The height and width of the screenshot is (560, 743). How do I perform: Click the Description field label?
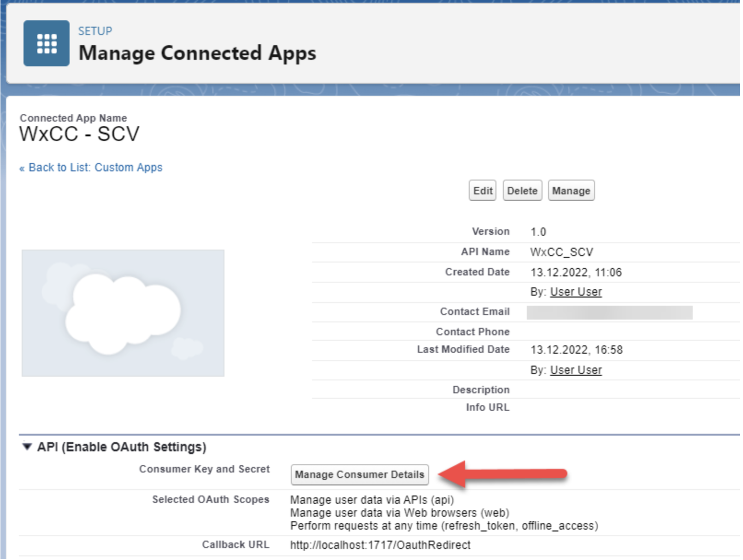coord(481,390)
